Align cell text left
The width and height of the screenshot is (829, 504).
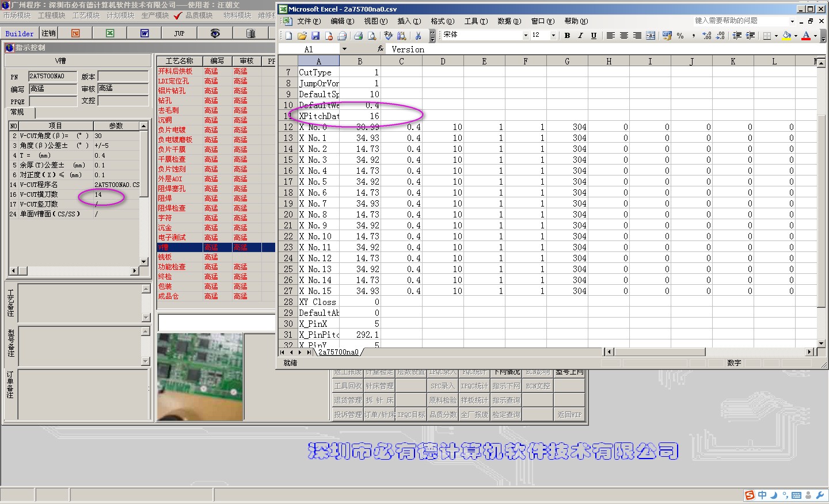[611, 36]
